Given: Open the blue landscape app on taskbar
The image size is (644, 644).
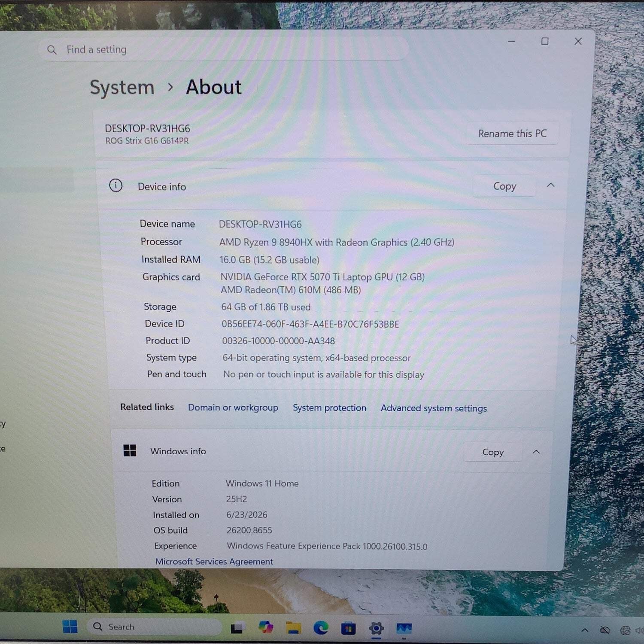Looking at the screenshot, I should [x=404, y=629].
